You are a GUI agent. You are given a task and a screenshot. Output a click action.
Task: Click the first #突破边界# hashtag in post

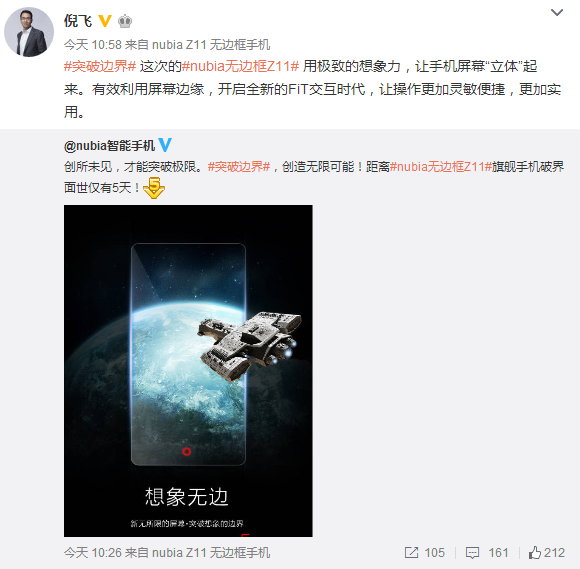point(100,67)
